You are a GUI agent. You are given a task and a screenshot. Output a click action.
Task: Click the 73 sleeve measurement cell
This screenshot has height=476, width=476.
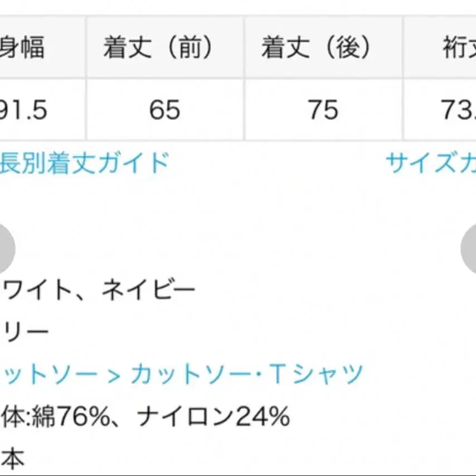[x=457, y=110]
